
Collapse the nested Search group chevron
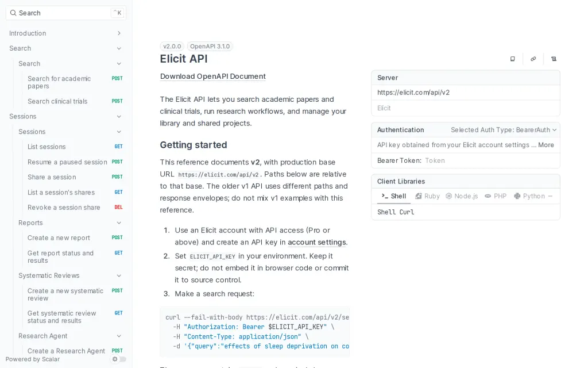pyautogui.click(x=119, y=63)
